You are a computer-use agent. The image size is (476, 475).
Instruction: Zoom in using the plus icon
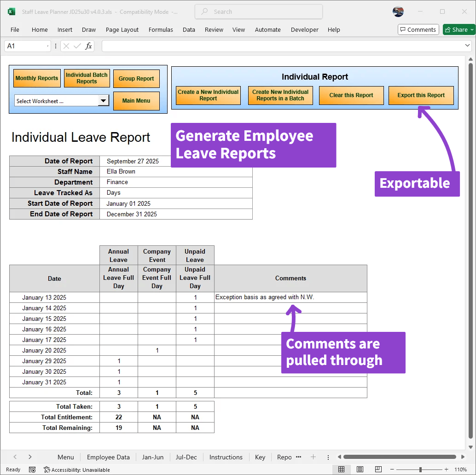coord(446,469)
